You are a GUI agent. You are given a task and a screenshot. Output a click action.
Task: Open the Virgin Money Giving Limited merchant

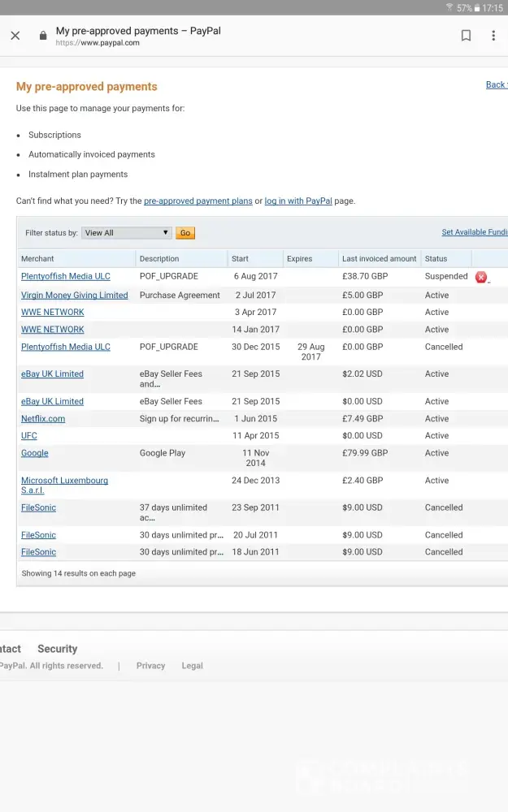[x=74, y=296]
